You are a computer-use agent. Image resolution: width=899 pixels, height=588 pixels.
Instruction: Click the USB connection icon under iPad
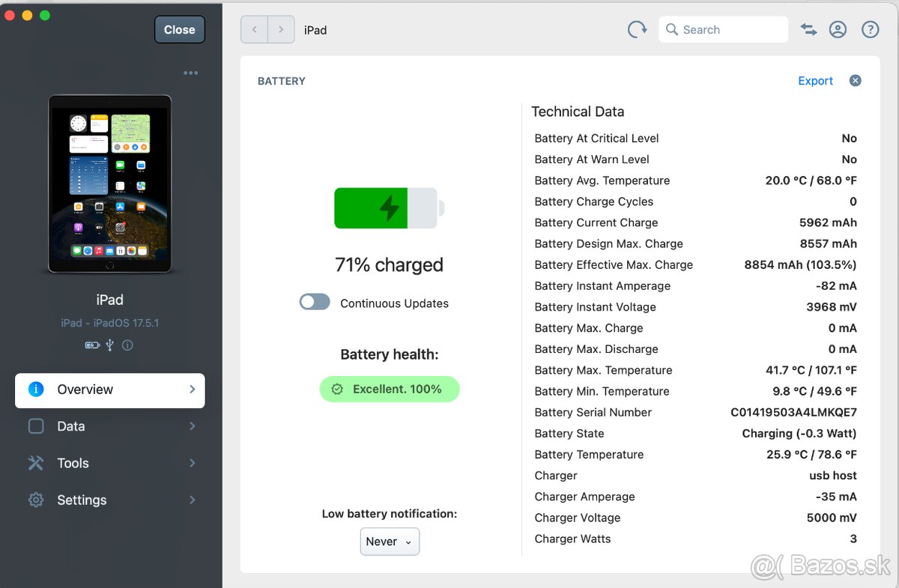110,345
